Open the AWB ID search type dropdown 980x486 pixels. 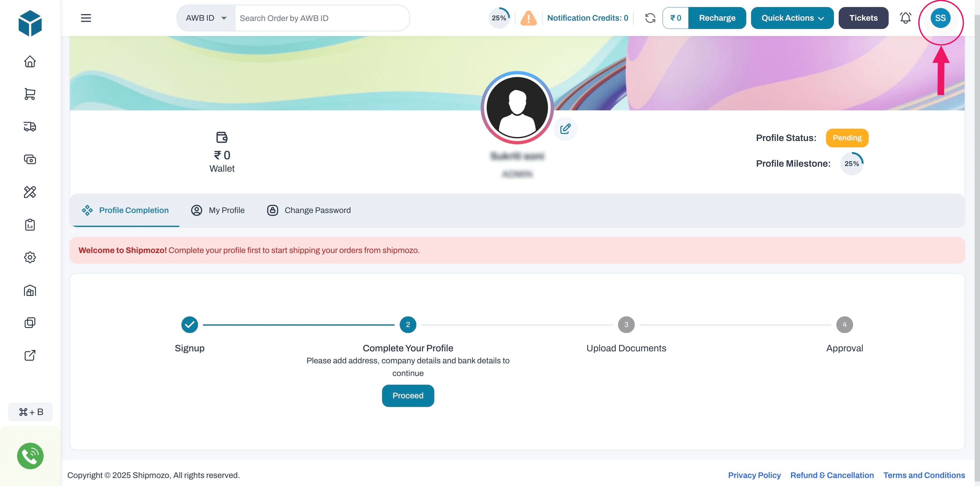point(205,18)
